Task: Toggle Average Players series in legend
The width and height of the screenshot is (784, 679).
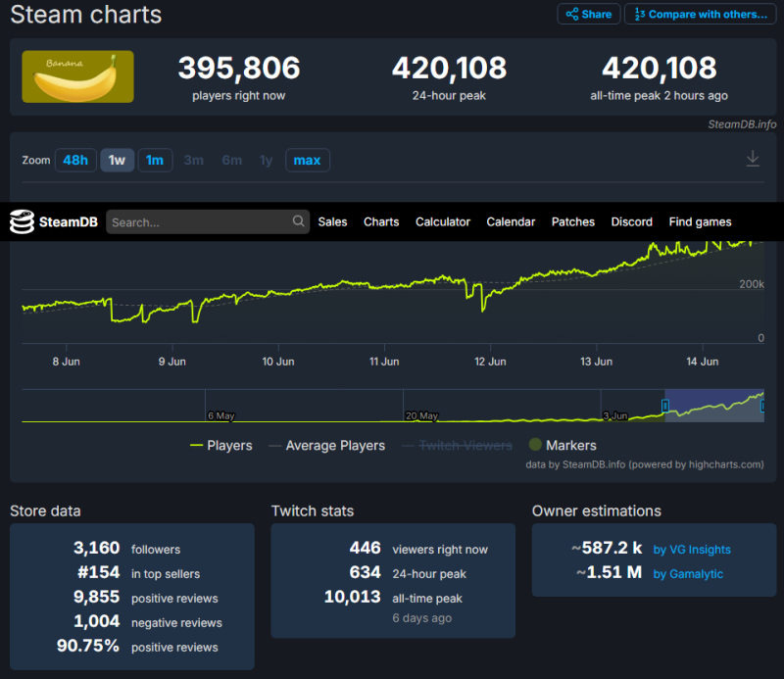Action: (327, 445)
